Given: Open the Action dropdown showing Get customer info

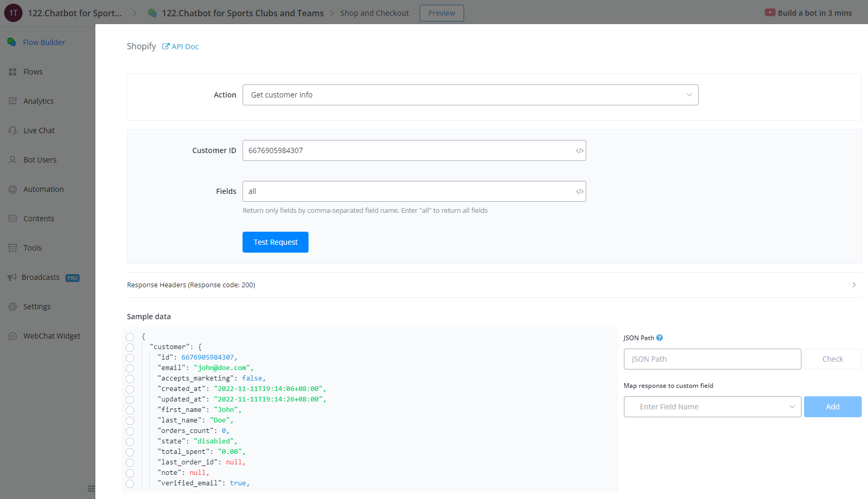Looking at the screenshot, I should 470,95.
